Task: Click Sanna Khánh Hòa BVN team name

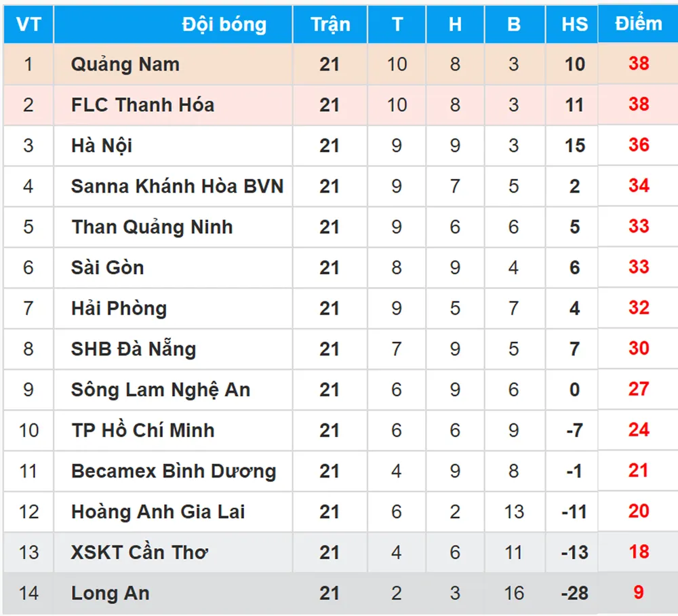Action: coord(177,187)
